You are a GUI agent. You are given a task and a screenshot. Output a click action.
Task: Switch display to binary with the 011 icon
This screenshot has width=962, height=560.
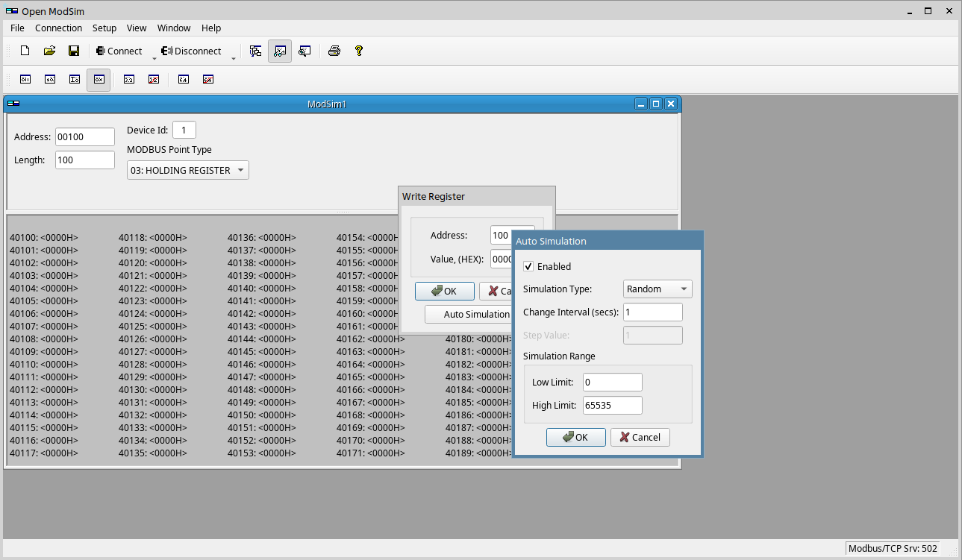[x=25, y=79]
